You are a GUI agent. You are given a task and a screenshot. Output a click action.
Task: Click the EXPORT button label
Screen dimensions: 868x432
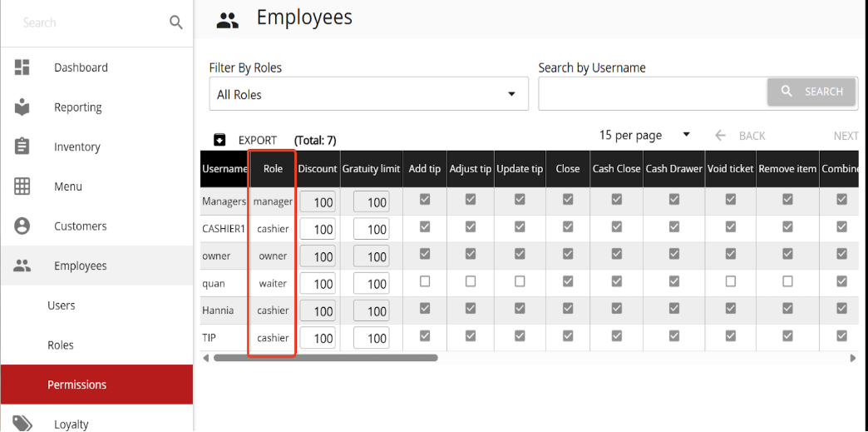[x=258, y=141]
